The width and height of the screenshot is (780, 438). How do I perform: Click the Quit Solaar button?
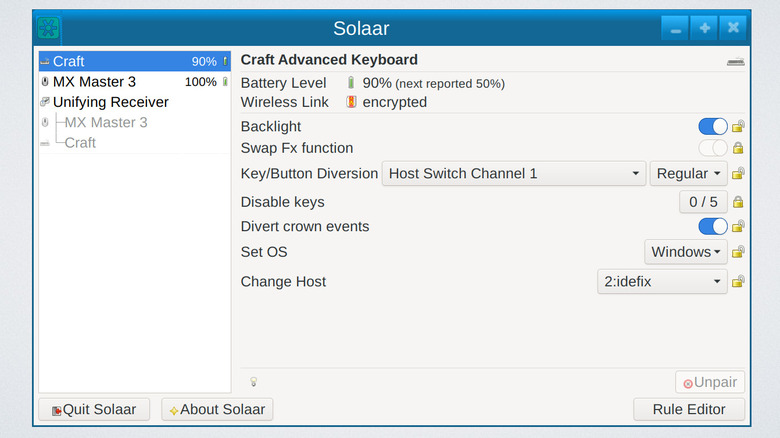click(x=94, y=409)
